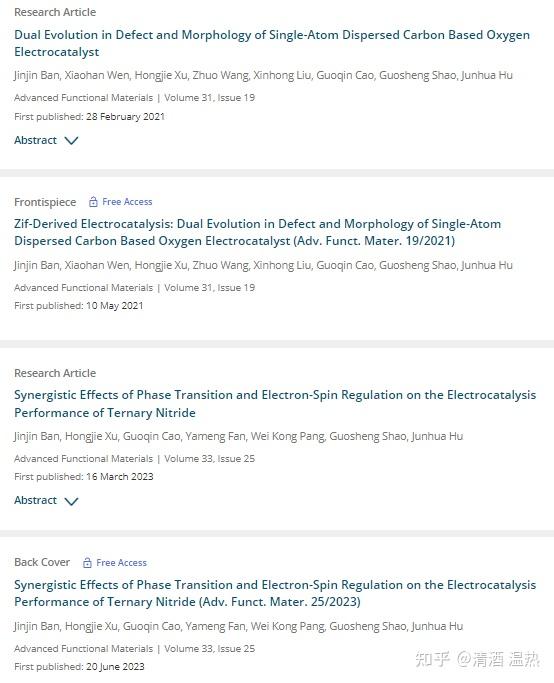Click the Free Access lock icon beside Back Cover
Screen dimensions: 554x683
87,562
